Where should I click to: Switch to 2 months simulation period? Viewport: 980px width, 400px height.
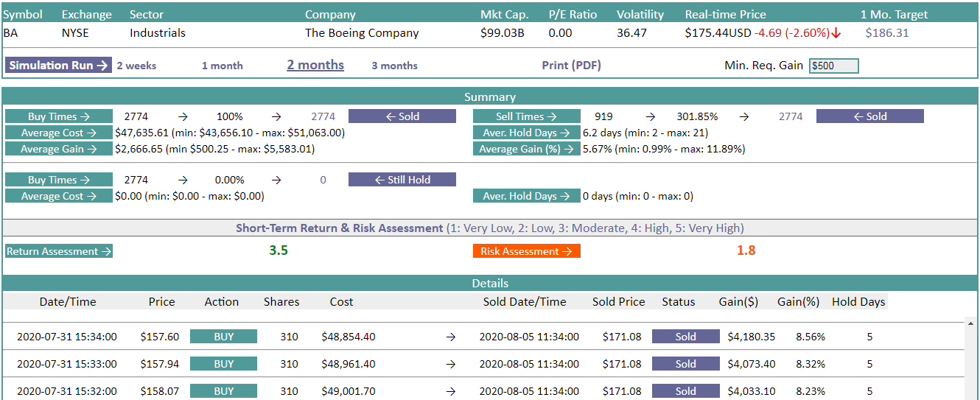(315, 65)
